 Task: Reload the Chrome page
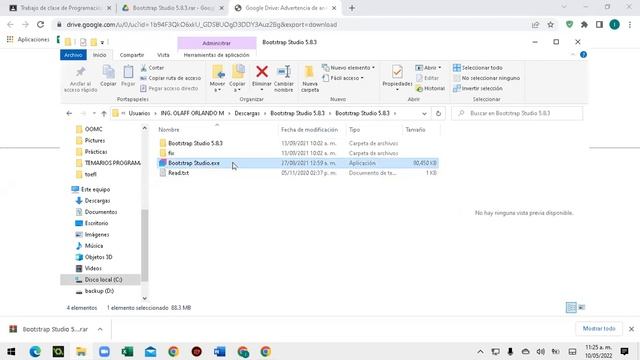pyautogui.click(x=40, y=24)
